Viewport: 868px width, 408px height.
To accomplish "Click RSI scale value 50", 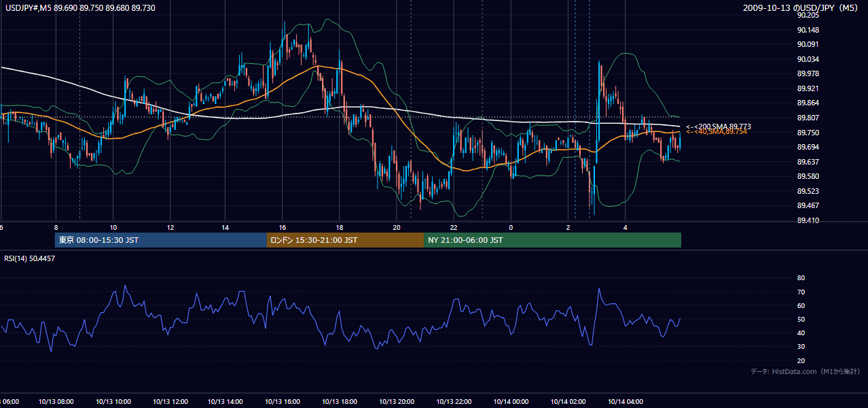I will pos(801,320).
